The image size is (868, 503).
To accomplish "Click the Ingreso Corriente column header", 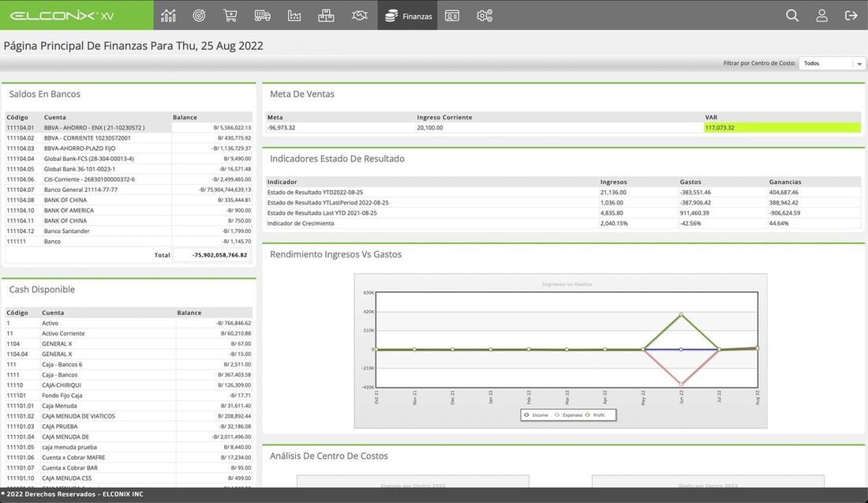I will click(x=444, y=118).
